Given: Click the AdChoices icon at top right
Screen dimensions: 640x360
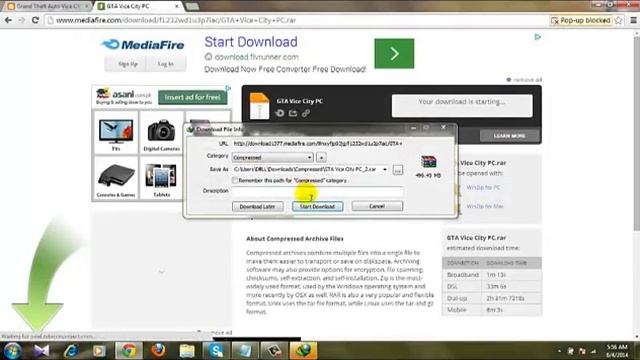Looking at the screenshot, I should (x=538, y=37).
